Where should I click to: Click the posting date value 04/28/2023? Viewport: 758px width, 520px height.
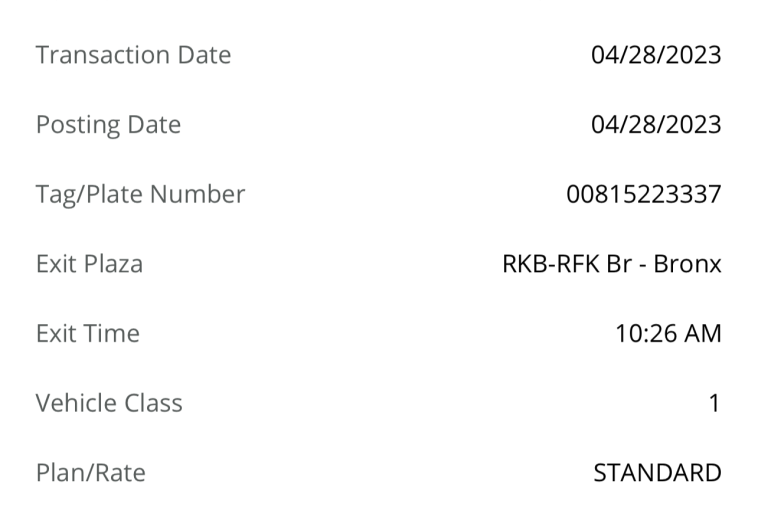656,124
